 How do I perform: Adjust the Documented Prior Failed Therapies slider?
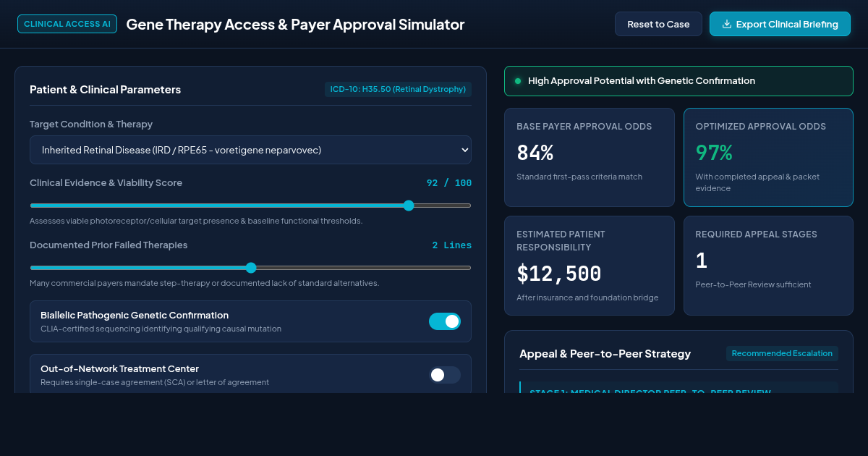tap(250, 268)
